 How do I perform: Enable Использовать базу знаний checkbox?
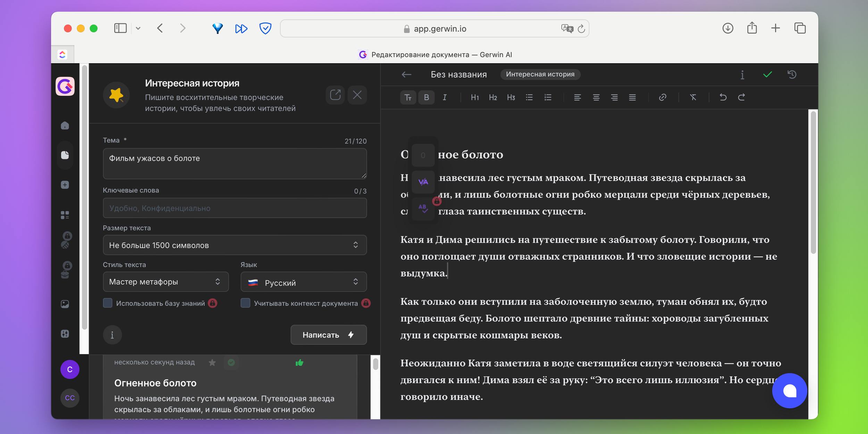pos(108,303)
